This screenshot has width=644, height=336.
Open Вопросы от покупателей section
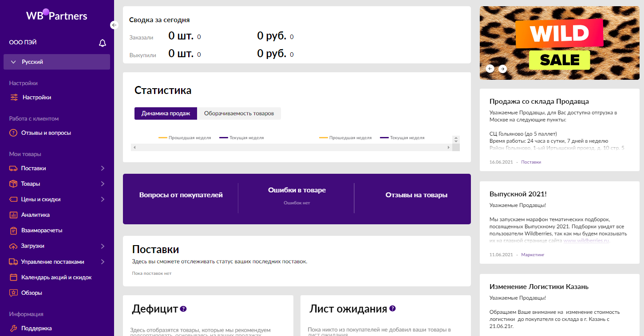(x=181, y=195)
